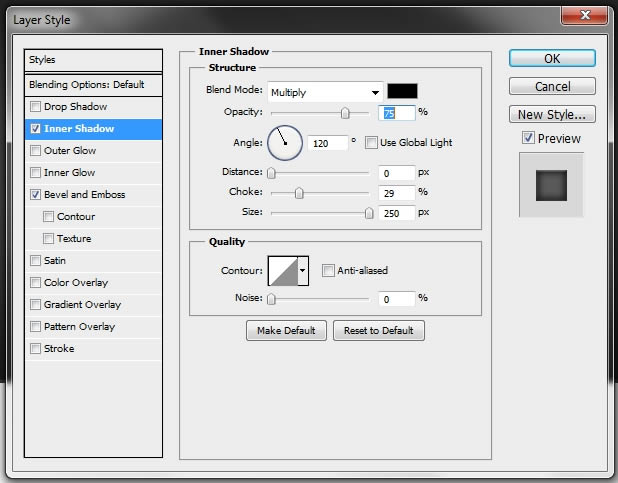This screenshot has height=483, width=618.
Task: Click the Opacity slider handle
Action: click(345, 113)
